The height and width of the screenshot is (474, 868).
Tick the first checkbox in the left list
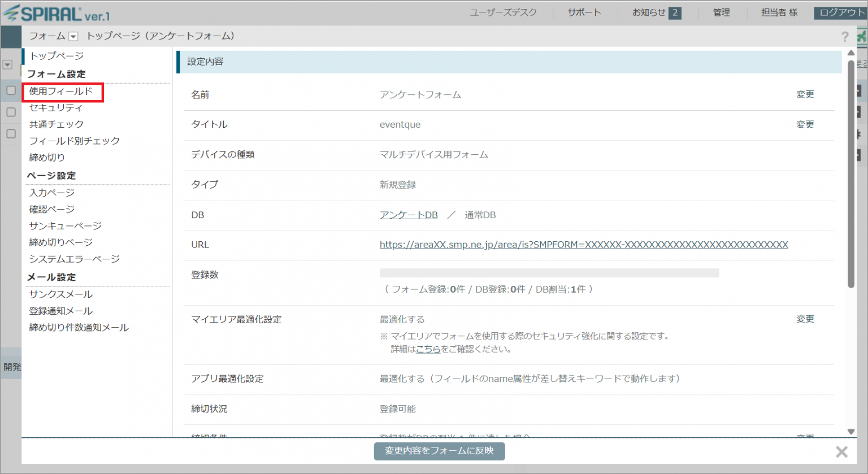coord(11,90)
